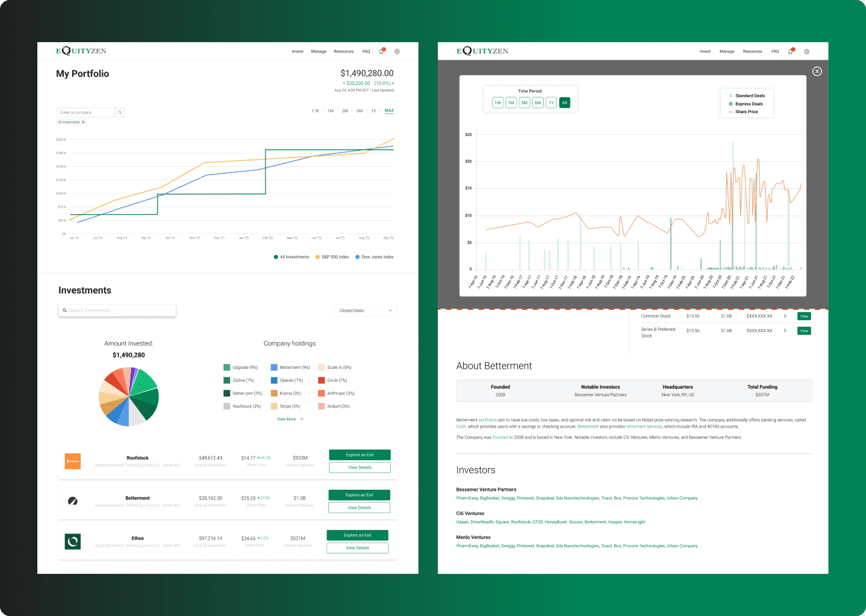Click 'Explore an Exit' for Ethos
Viewport: 866px width, 616px height.
357,535
